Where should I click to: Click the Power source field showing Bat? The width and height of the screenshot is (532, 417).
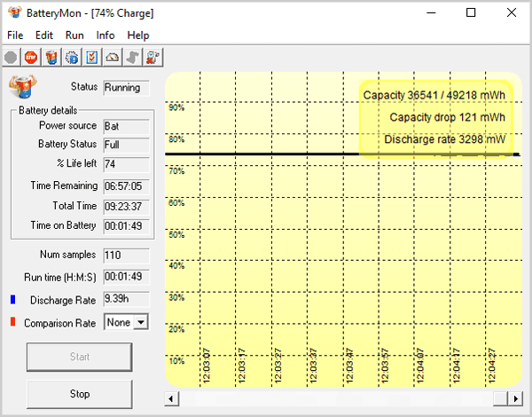[126, 126]
